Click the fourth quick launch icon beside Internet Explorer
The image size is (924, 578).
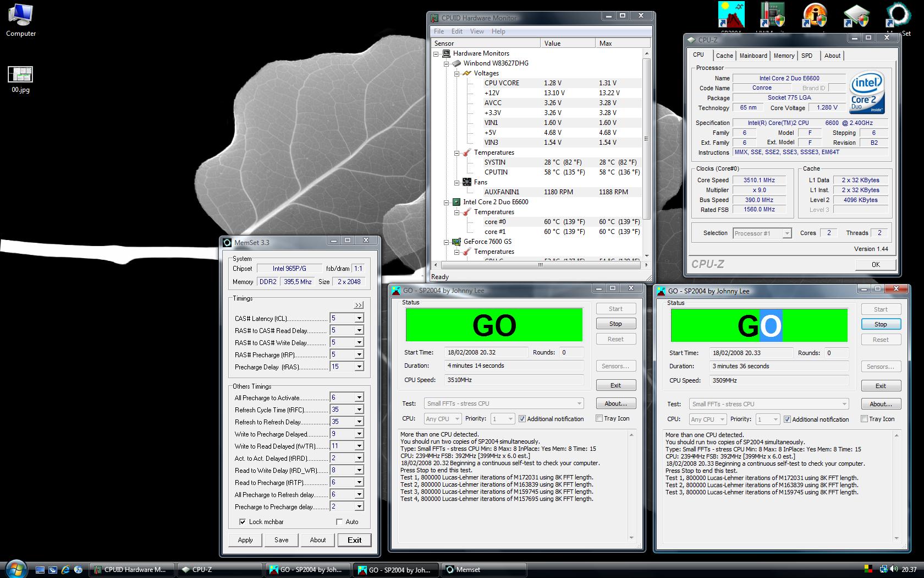pos(78,570)
